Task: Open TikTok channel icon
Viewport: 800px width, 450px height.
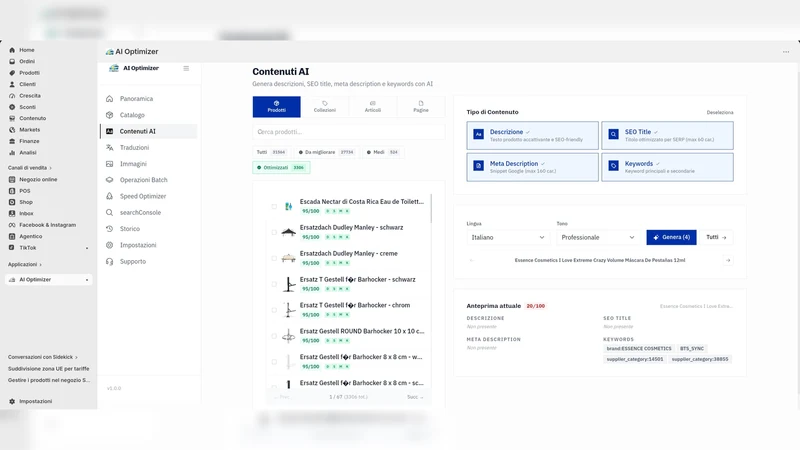Action: 12,247
